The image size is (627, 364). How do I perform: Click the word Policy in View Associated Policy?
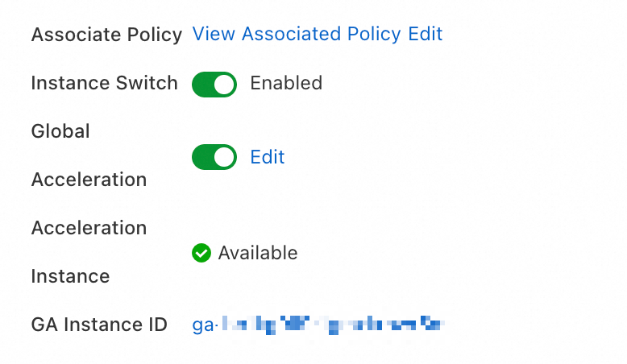(x=373, y=34)
